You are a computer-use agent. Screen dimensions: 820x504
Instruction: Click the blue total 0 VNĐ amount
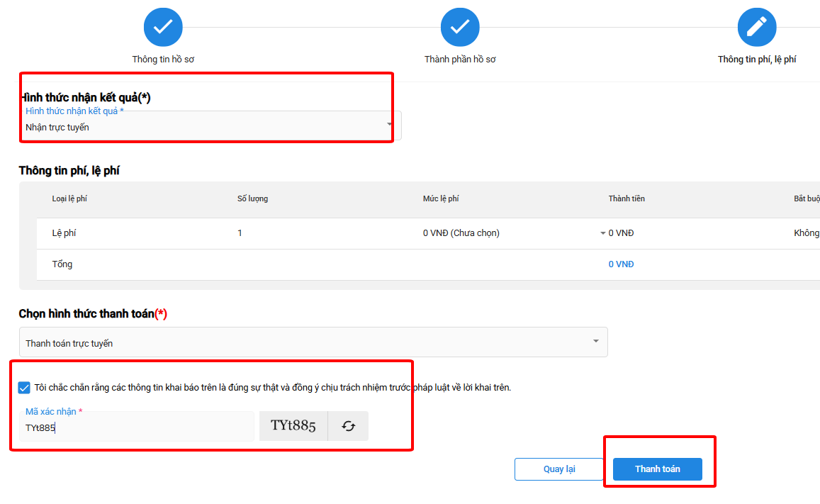tap(621, 264)
